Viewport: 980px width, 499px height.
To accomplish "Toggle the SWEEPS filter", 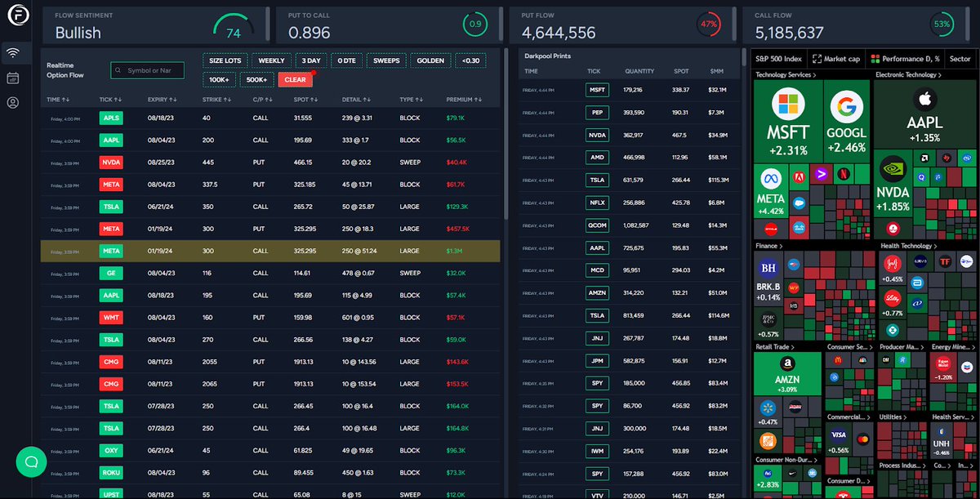I will tap(386, 60).
